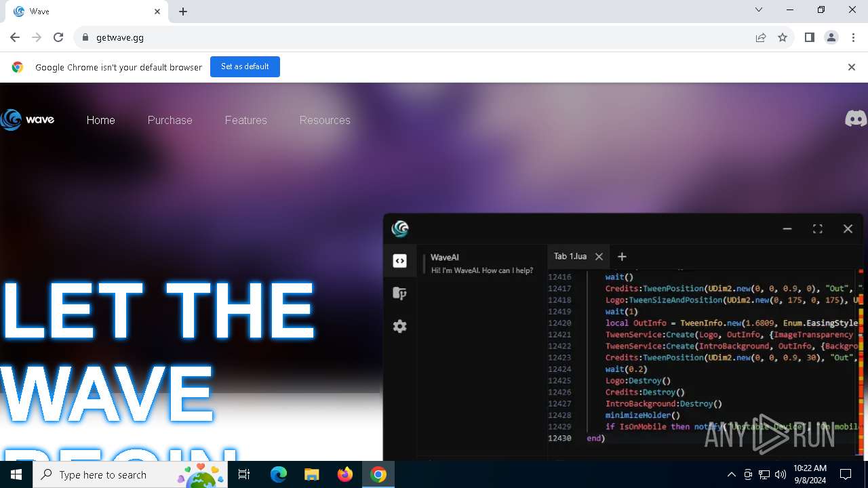This screenshot has width=868, height=488.
Task: Open the Discord icon link
Action: pyautogui.click(x=856, y=119)
